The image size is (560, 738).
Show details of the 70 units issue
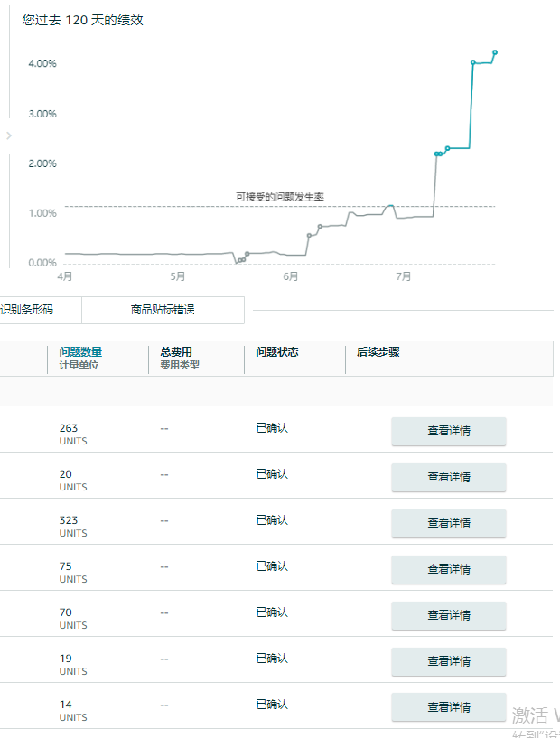pyautogui.click(x=449, y=616)
